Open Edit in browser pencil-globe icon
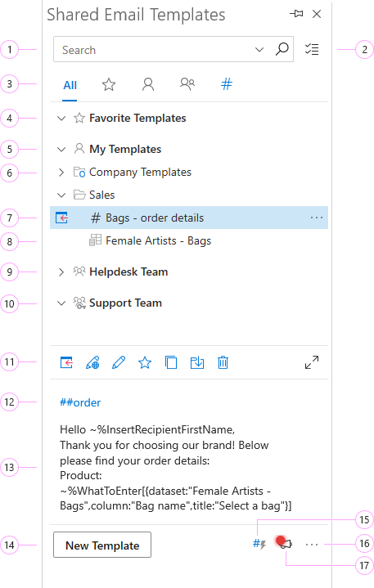Screen dimensions: 374x588 click(92, 362)
